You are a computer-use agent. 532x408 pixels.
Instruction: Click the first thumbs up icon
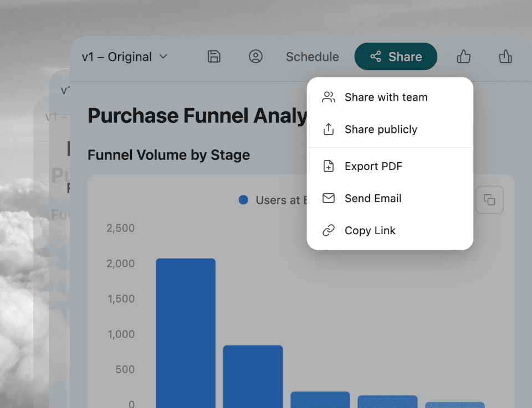coord(463,56)
